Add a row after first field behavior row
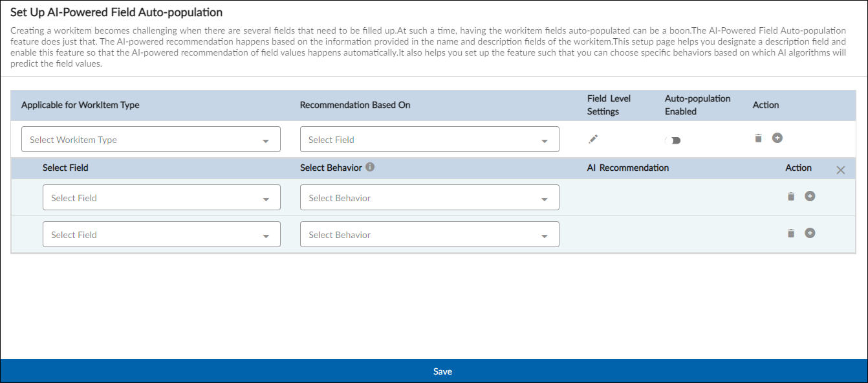This screenshot has width=868, height=383. [x=810, y=196]
